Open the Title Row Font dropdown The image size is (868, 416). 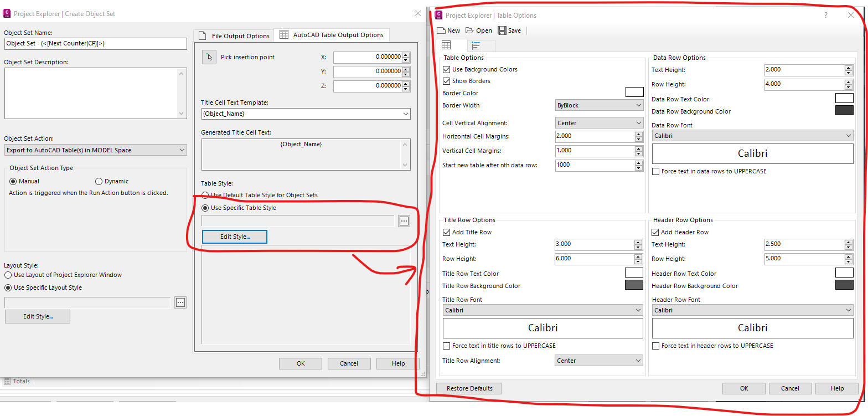tap(543, 310)
